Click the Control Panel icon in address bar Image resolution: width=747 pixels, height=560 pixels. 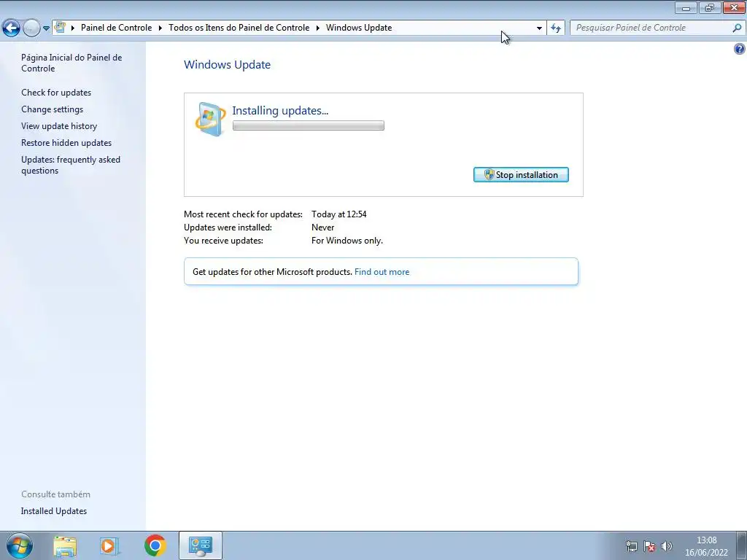pyautogui.click(x=60, y=27)
